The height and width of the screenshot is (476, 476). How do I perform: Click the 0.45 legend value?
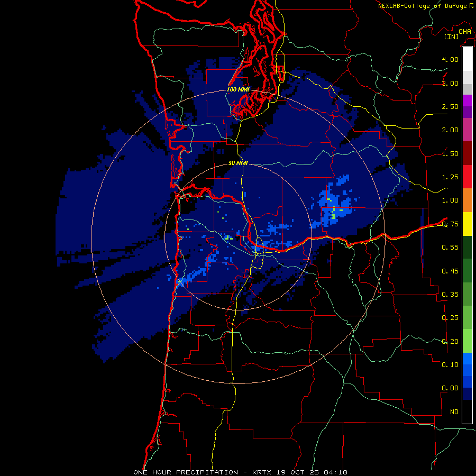450,271
